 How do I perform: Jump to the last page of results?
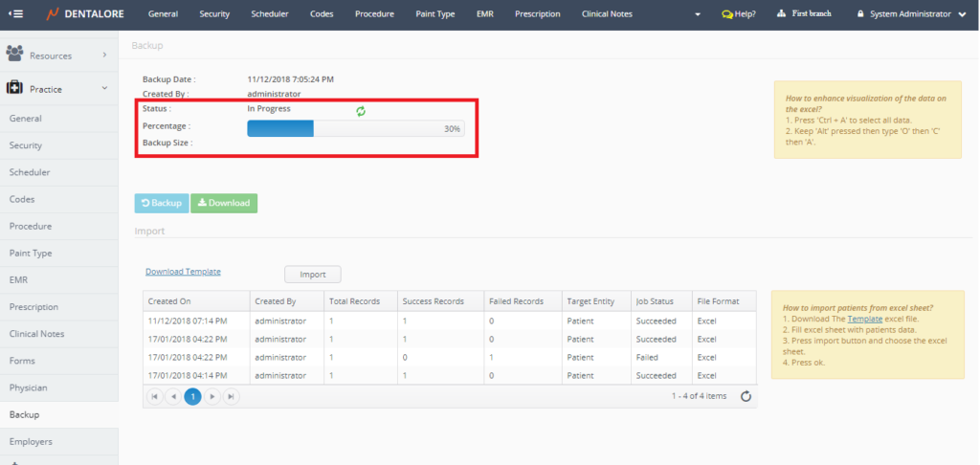pyautogui.click(x=232, y=396)
